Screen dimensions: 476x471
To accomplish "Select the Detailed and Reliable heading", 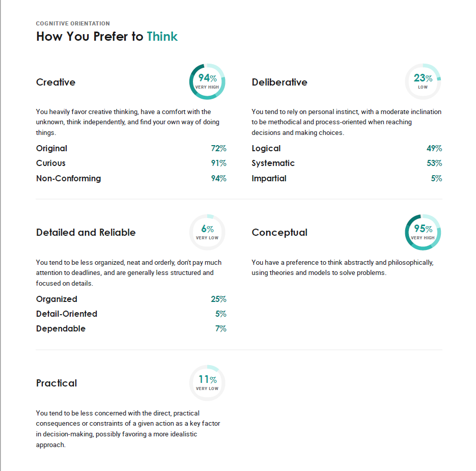I will click(86, 232).
